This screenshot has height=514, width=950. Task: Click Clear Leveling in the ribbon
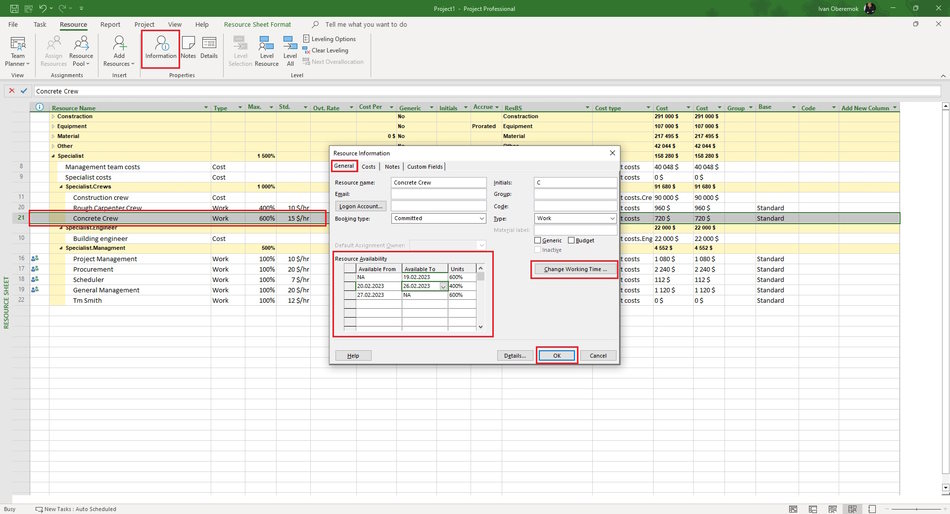pyautogui.click(x=325, y=50)
